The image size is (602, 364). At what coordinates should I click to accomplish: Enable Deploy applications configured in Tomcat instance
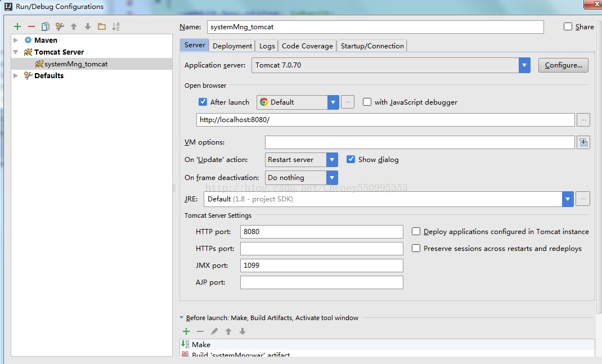(416, 231)
